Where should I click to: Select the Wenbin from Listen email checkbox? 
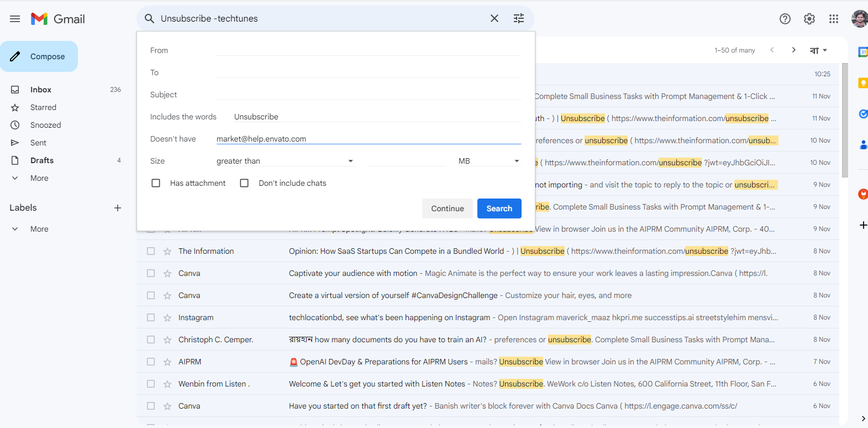151,384
